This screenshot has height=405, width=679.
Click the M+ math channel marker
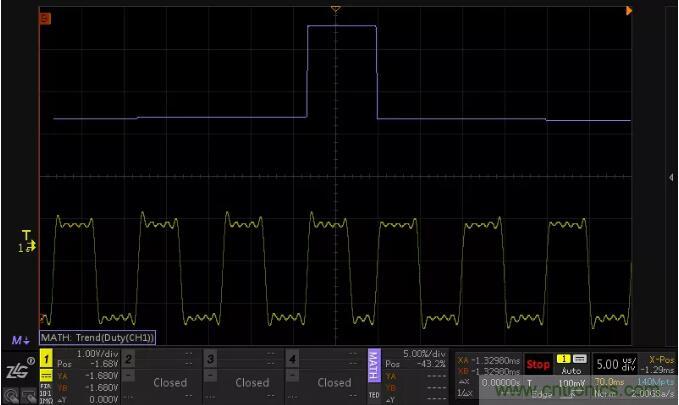point(19,340)
